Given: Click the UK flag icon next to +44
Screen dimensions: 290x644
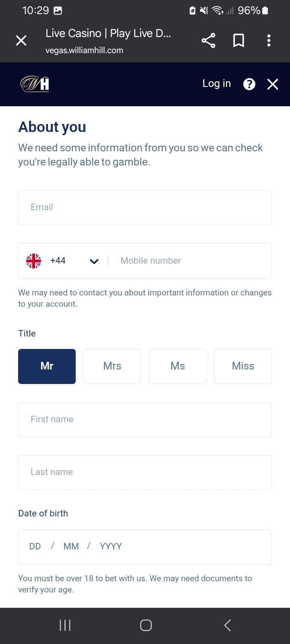Looking at the screenshot, I should pyautogui.click(x=33, y=261).
